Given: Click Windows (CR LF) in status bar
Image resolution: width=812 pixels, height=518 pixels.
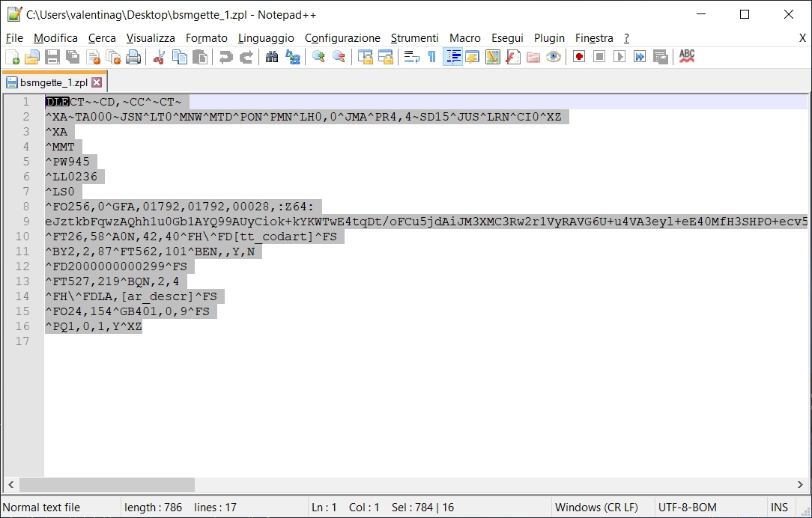Looking at the screenshot, I should [x=596, y=507].
